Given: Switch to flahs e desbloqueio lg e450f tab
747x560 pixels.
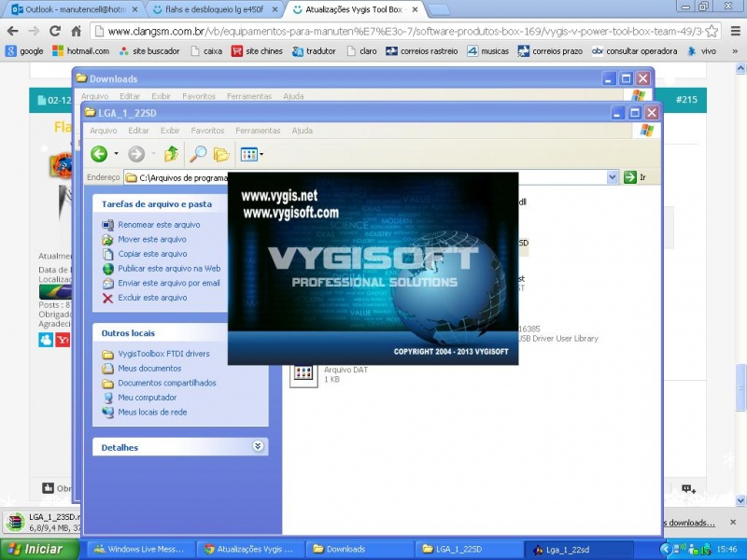Looking at the screenshot, I should click(215, 9).
